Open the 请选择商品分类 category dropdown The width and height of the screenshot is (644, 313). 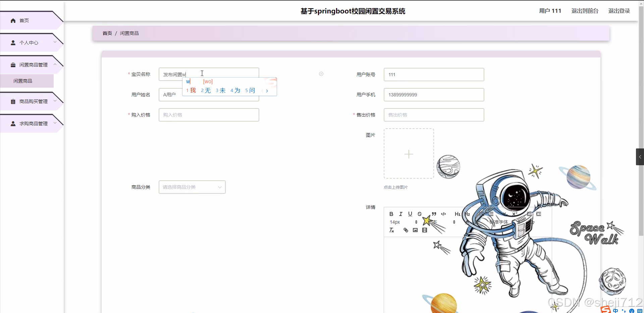(192, 187)
